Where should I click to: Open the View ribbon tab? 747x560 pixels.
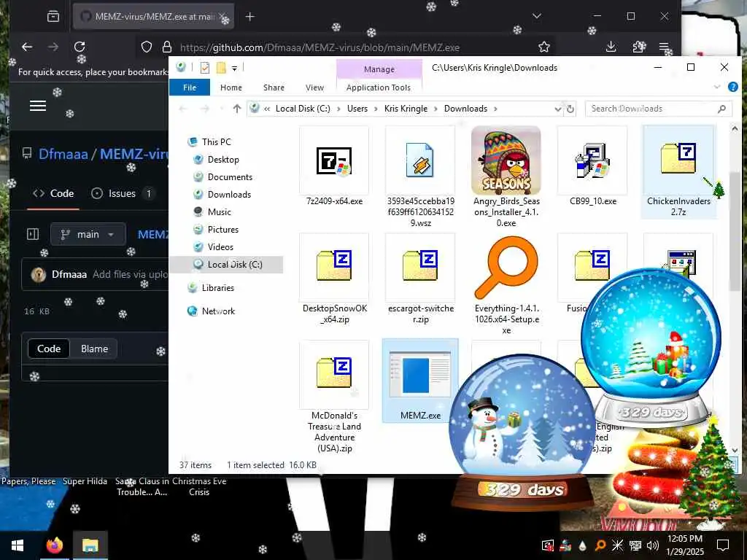pos(314,87)
